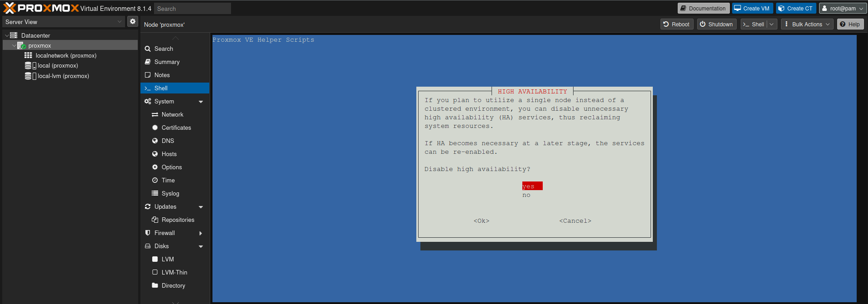Collapse the proxmox node in tree
This screenshot has width=868, height=304.
[14, 45]
